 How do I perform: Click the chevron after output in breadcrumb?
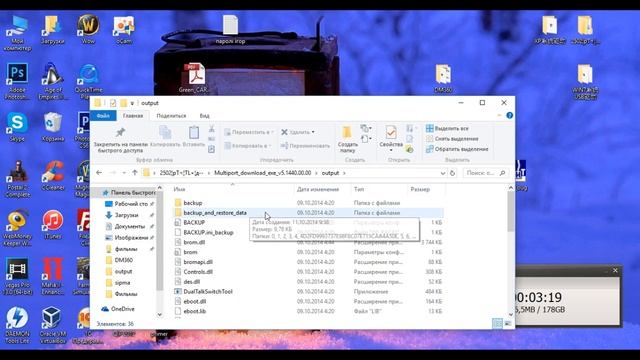click(x=344, y=173)
